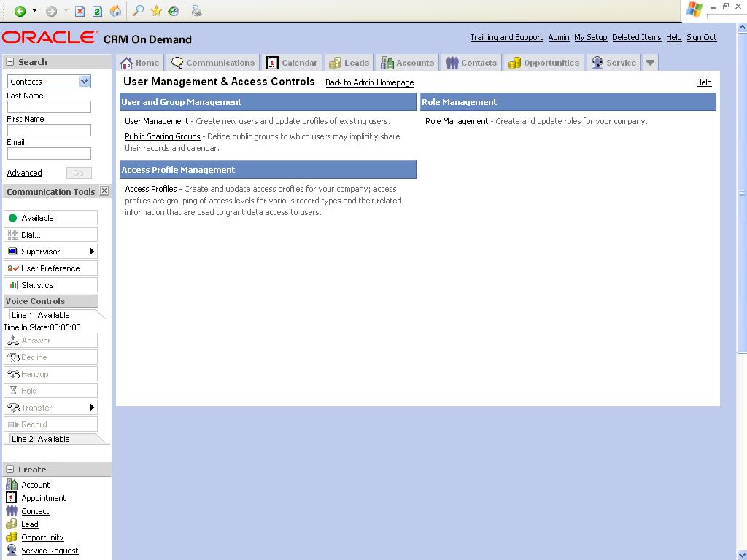747x560 pixels.
Task: Click the Oracle logo
Action: pos(49,38)
